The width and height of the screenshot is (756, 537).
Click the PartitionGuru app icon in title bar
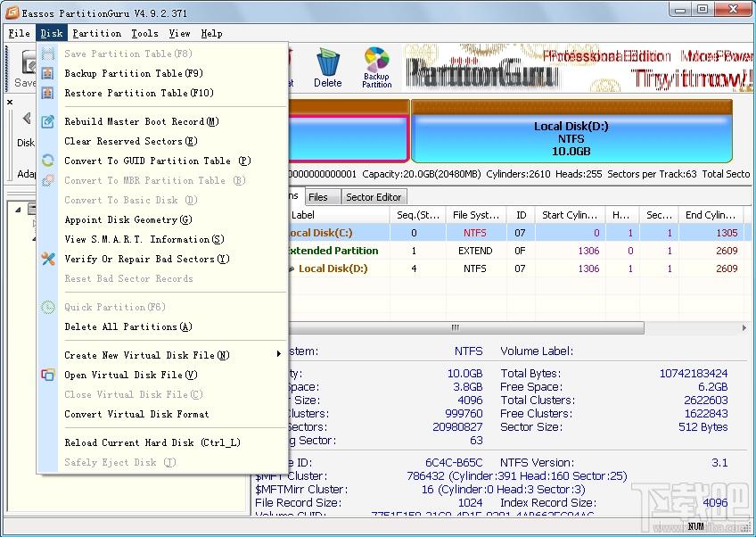click(12, 12)
